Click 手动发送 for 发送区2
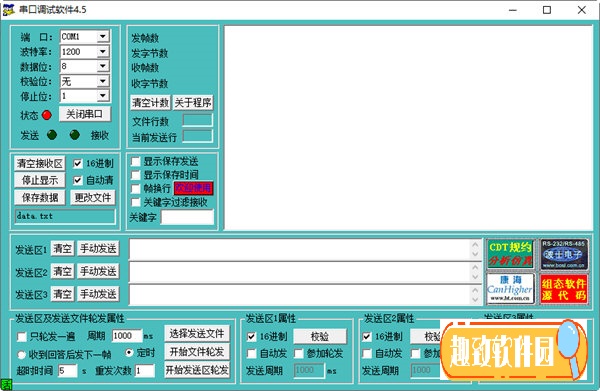 (x=98, y=271)
